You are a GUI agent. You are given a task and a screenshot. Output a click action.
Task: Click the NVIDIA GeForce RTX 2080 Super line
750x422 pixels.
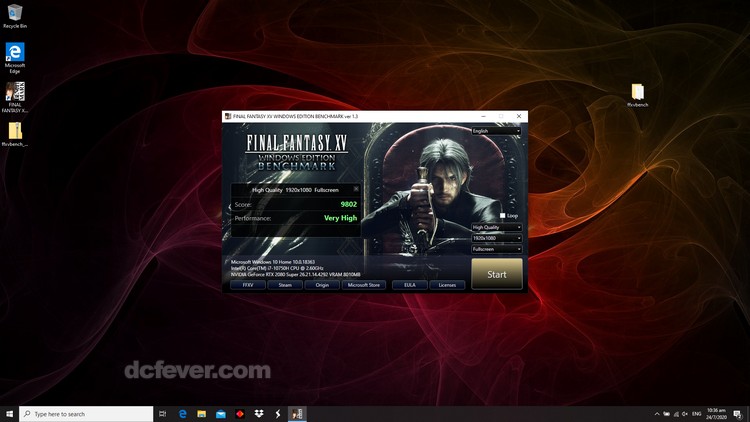click(x=295, y=275)
